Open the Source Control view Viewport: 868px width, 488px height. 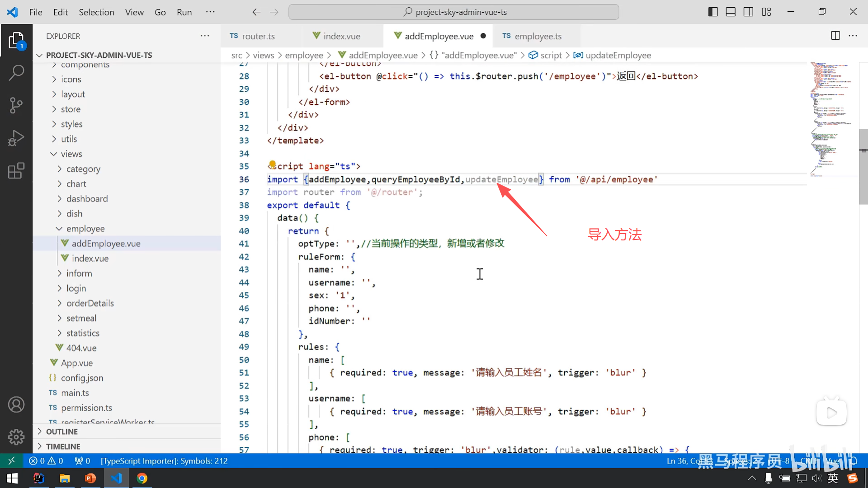tap(16, 105)
